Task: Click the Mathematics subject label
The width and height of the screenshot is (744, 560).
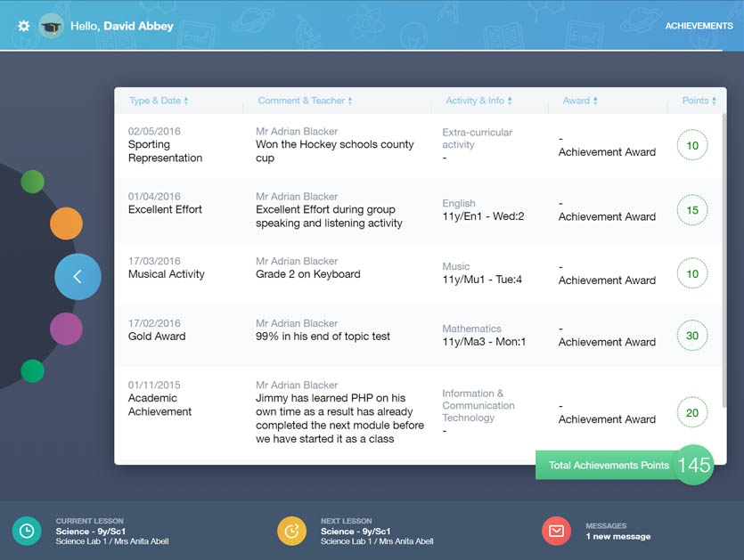Action: (x=471, y=329)
